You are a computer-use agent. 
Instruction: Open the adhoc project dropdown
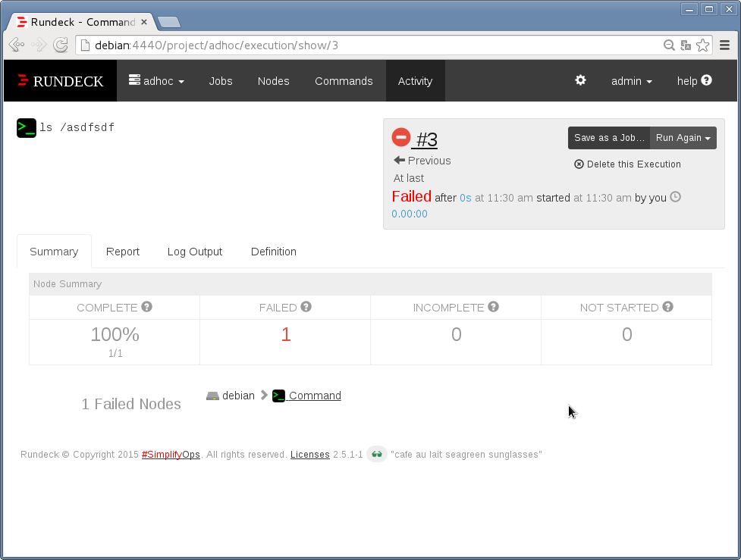tap(156, 81)
